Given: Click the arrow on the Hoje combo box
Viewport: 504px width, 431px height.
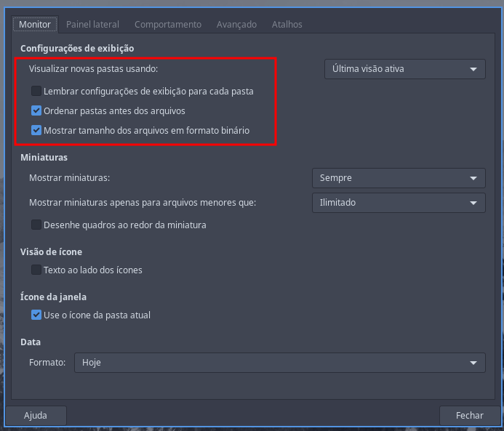Looking at the screenshot, I should click(x=473, y=362).
